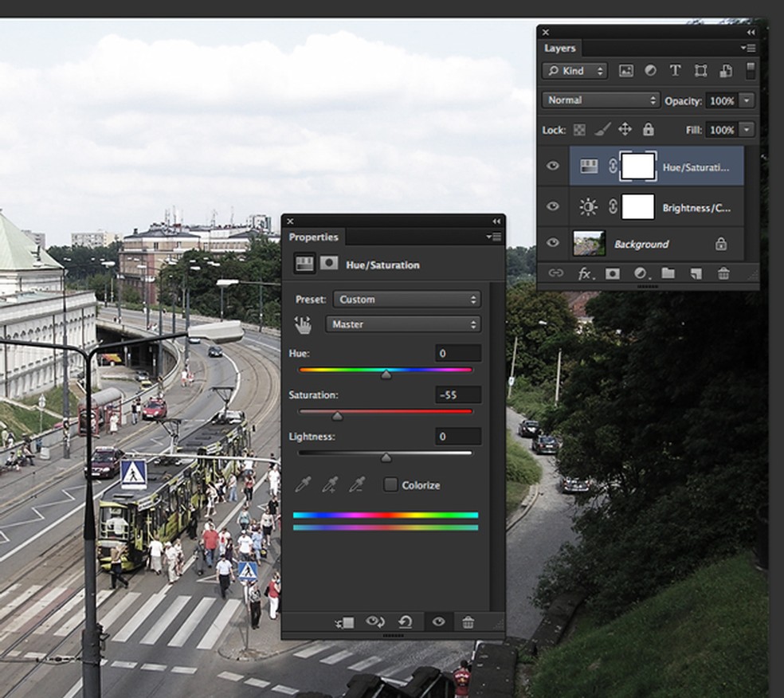The width and height of the screenshot is (784, 698).
Task: Select the Layers panel tab
Action: pos(560,49)
